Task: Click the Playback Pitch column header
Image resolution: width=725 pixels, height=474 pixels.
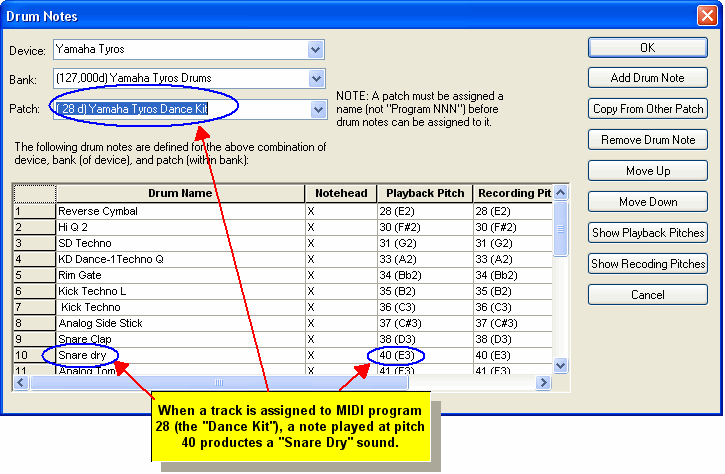Action: point(426,193)
